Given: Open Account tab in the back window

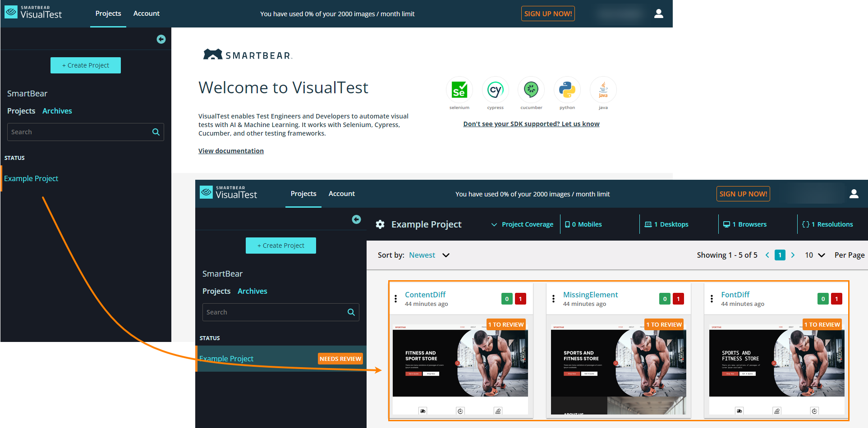Looking at the screenshot, I should pos(147,14).
